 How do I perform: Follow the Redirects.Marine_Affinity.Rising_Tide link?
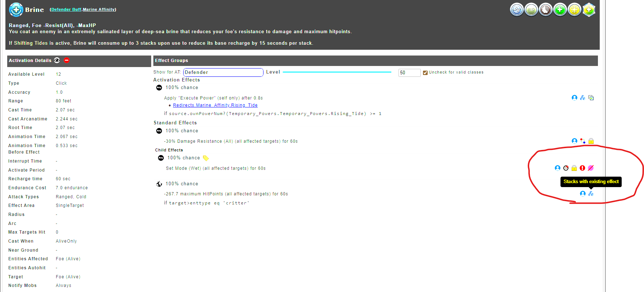coord(215,105)
